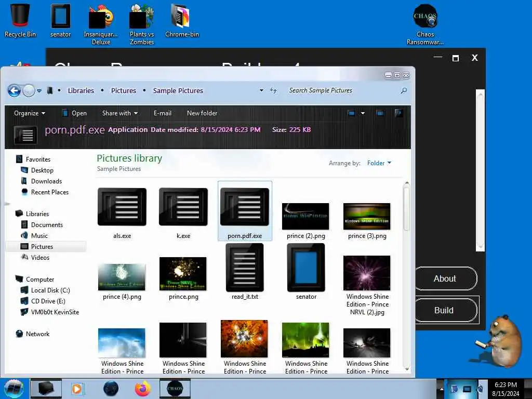Select the read_it.txt file
The image size is (532, 399).
pos(245,271)
